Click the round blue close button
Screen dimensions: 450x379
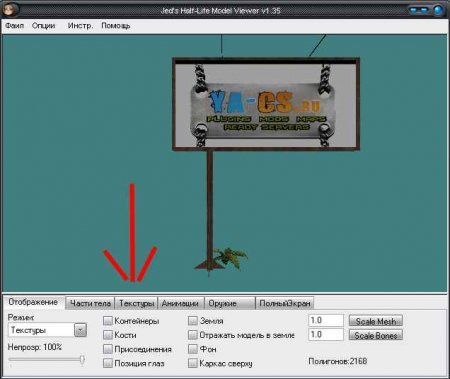tap(439, 10)
